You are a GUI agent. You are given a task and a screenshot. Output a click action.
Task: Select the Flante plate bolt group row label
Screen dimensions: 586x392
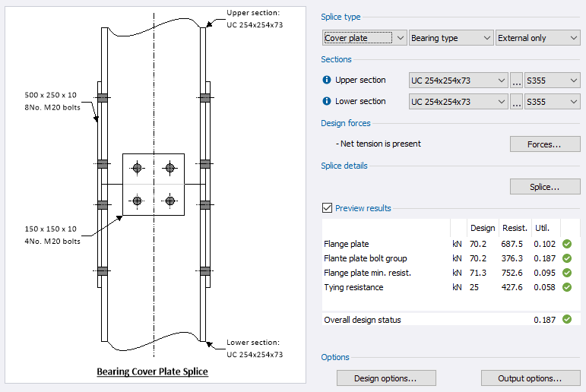point(365,258)
